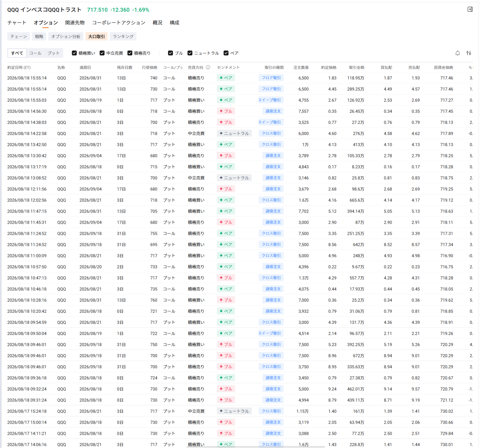Open the alert bell icon

pyautogui.click(x=457, y=53)
